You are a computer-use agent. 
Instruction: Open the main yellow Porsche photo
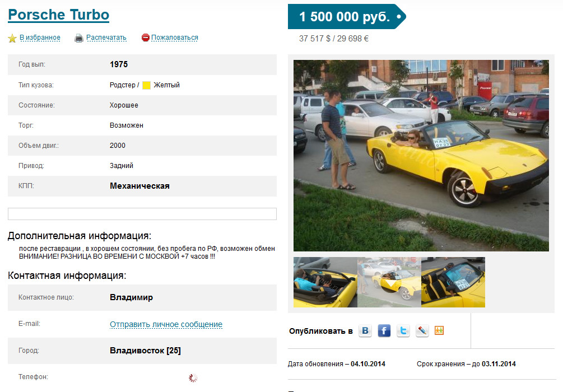click(x=421, y=156)
